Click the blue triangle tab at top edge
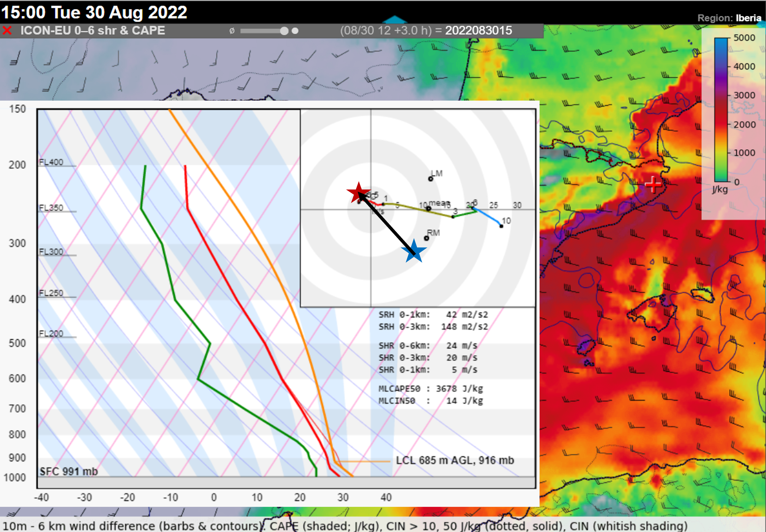The height and width of the screenshot is (532, 766). click(x=394, y=19)
